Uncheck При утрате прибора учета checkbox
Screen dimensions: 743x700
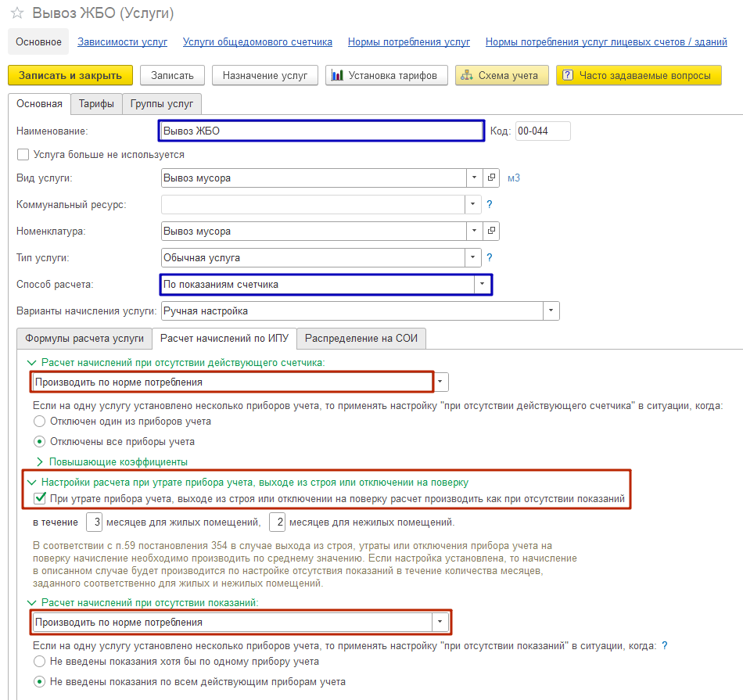click(40, 498)
